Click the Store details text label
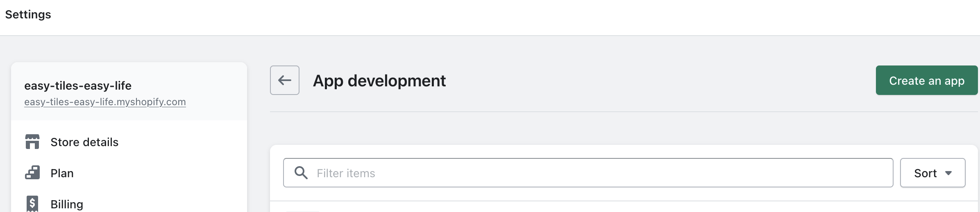The width and height of the screenshot is (980, 212). click(84, 142)
